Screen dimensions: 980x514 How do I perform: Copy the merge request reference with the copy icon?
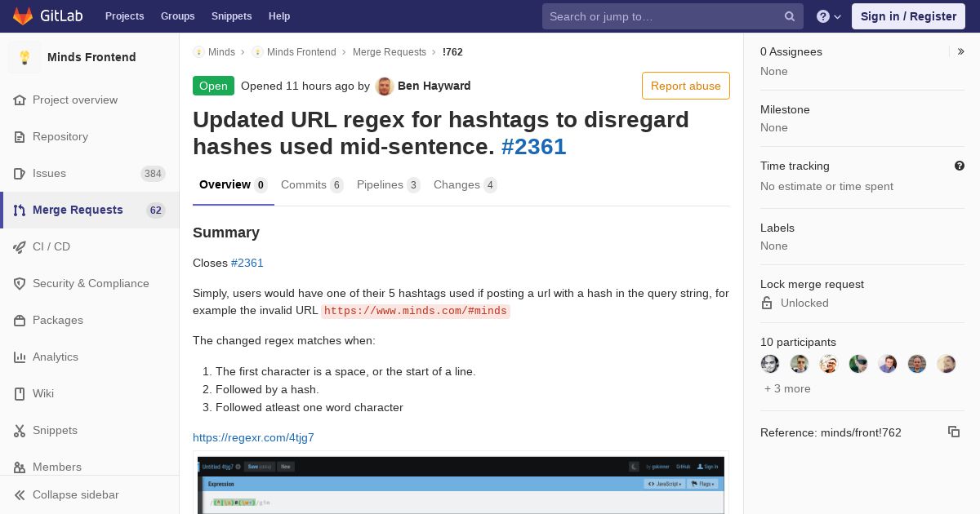954,432
